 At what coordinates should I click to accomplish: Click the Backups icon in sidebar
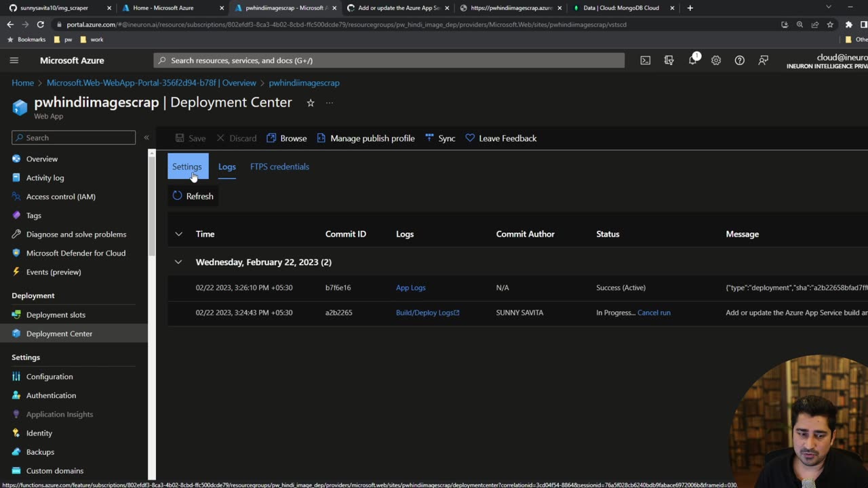click(x=16, y=452)
